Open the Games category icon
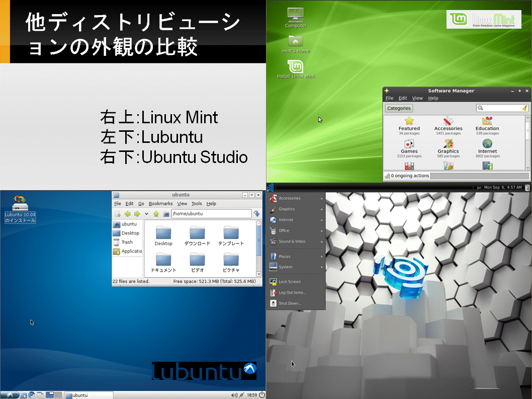Screen dimensions: 532x399 click(409, 143)
